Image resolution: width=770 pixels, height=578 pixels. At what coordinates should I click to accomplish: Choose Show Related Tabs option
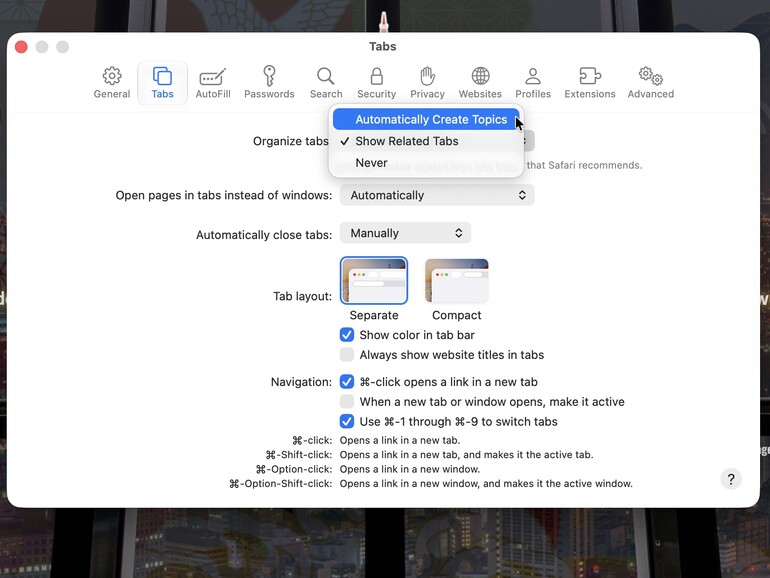coord(426,141)
